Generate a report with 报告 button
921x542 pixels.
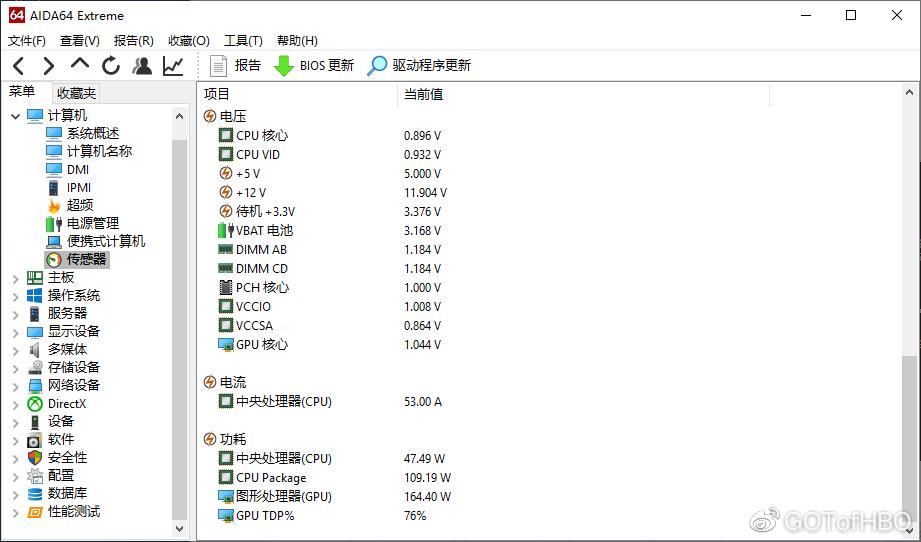point(235,65)
